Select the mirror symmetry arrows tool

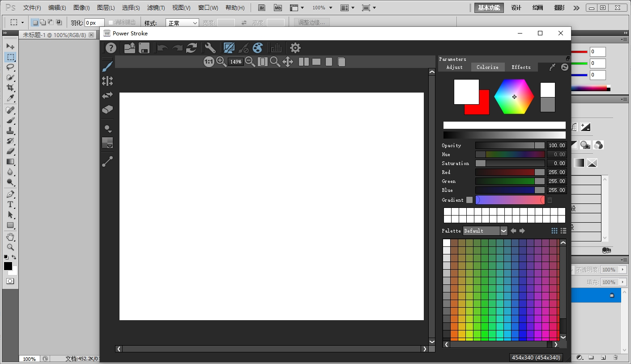[x=107, y=81]
